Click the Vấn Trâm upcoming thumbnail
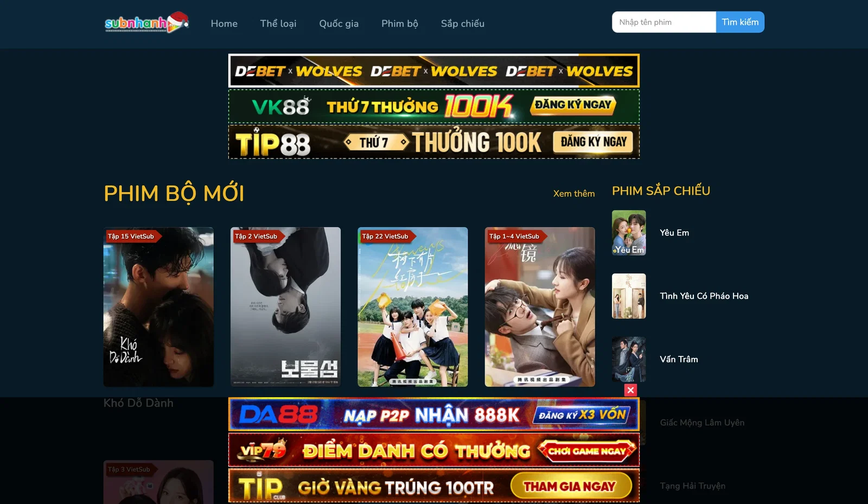The width and height of the screenshot is (868, 504). [x=629, y=359]
